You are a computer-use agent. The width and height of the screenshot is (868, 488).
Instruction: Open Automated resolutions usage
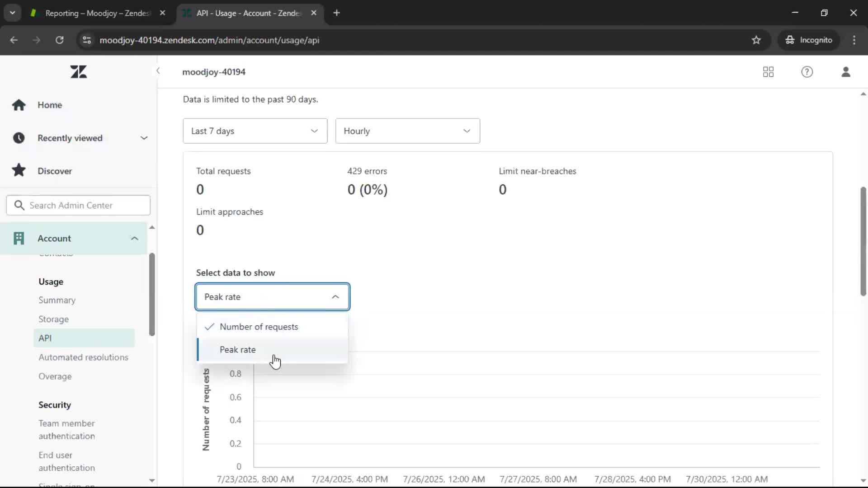click(83, 357)
